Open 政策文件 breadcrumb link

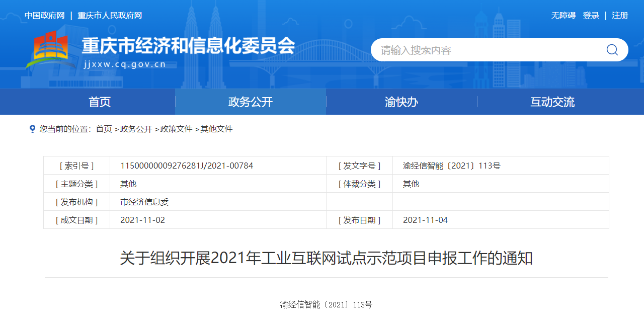click(176, 129)
